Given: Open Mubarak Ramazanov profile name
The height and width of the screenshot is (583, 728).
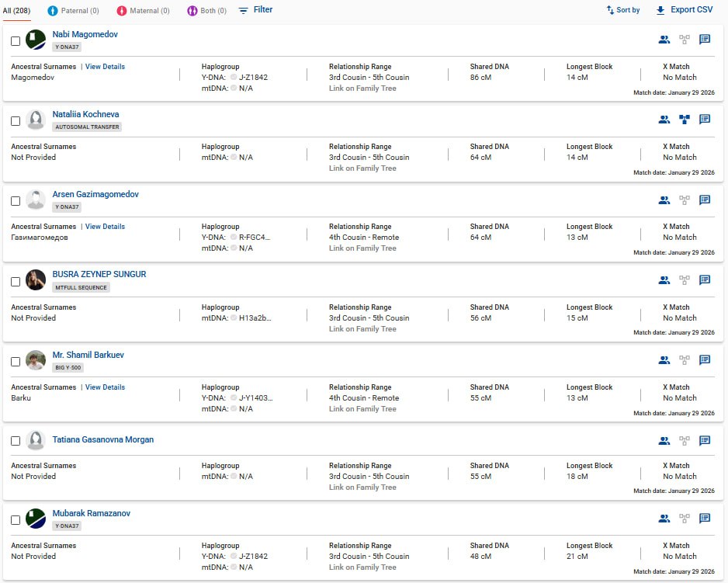Looking at the screenshot, I should tap(91, 513).
